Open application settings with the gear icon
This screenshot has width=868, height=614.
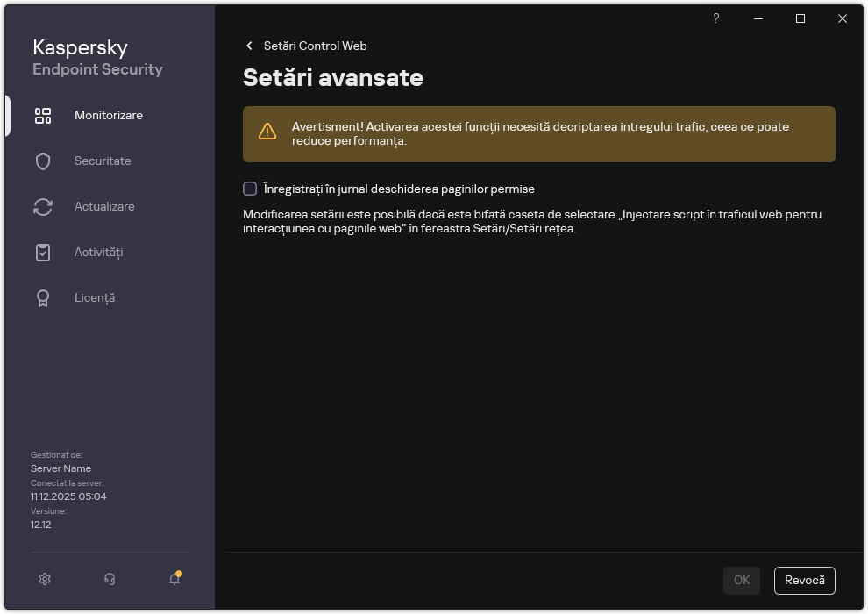(x=45, y=579)
